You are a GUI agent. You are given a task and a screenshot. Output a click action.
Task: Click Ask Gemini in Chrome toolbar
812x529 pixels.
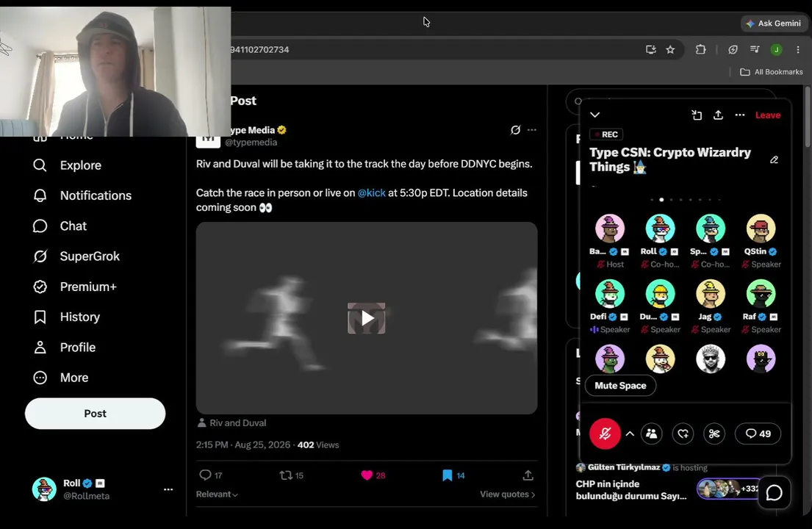tap(775, 24)
